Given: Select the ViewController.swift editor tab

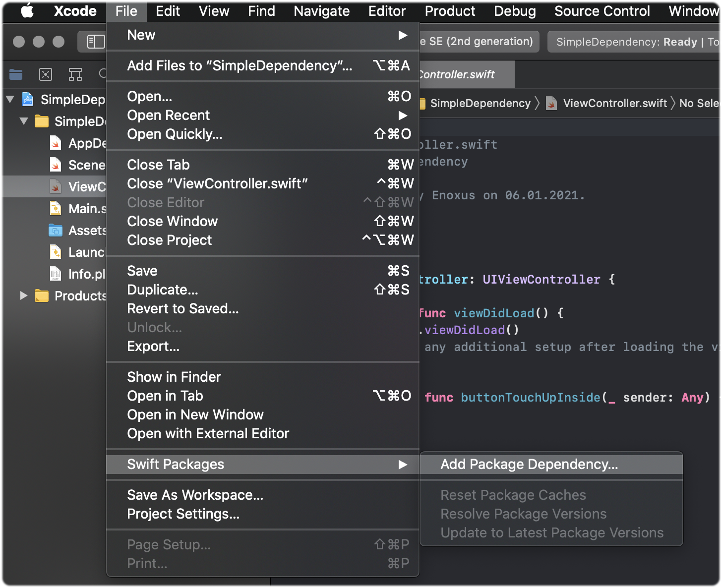Looking at the screenshot, I should point(466,74).
